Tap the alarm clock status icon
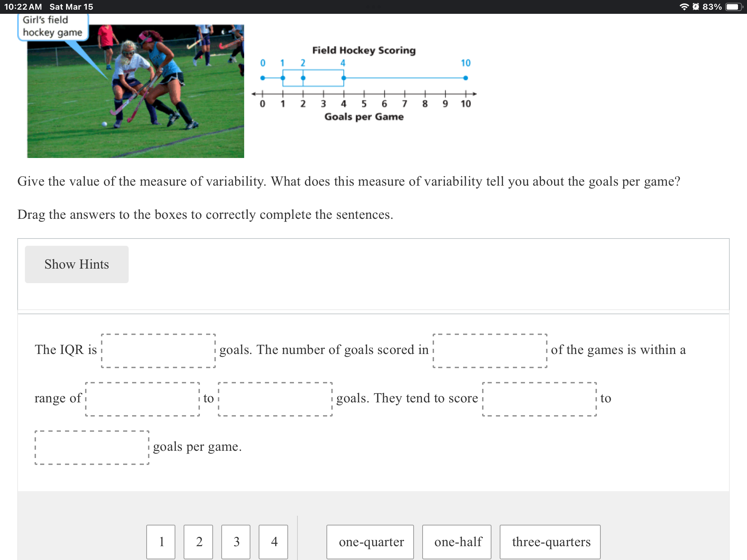 [x=696, y=7]
